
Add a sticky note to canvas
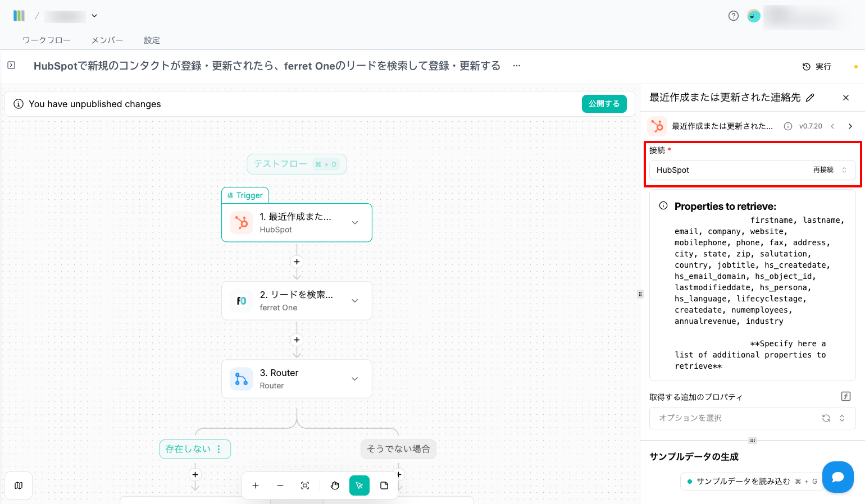[384, 485]
